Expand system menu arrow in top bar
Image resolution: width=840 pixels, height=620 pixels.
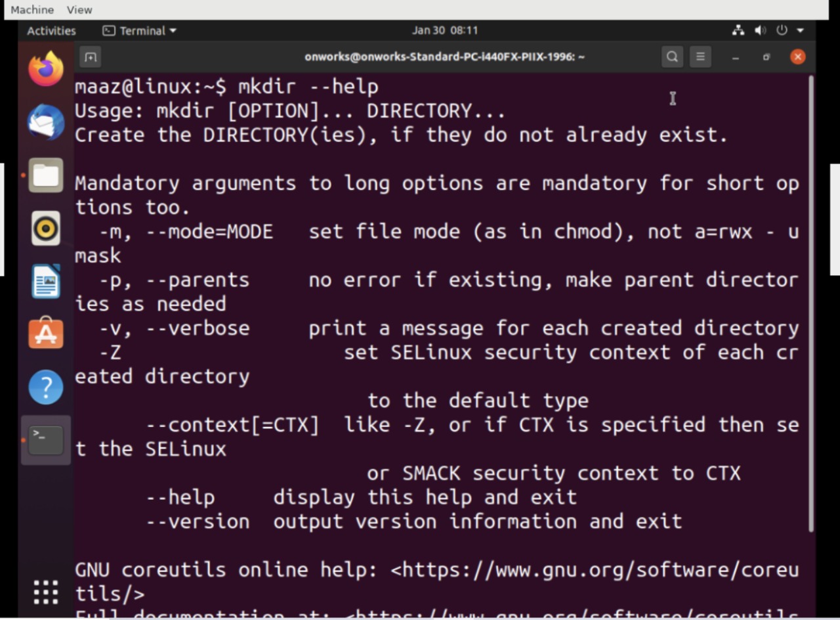[x=800, y=31]
